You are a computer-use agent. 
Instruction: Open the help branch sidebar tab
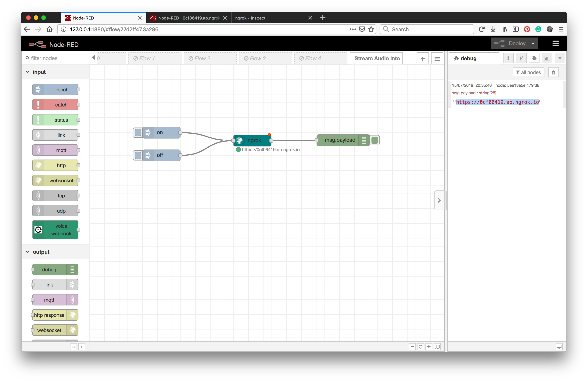521,58
